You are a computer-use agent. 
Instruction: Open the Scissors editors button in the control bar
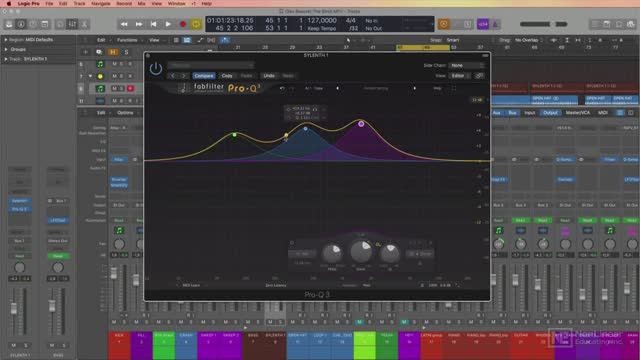tap(84, 24)
